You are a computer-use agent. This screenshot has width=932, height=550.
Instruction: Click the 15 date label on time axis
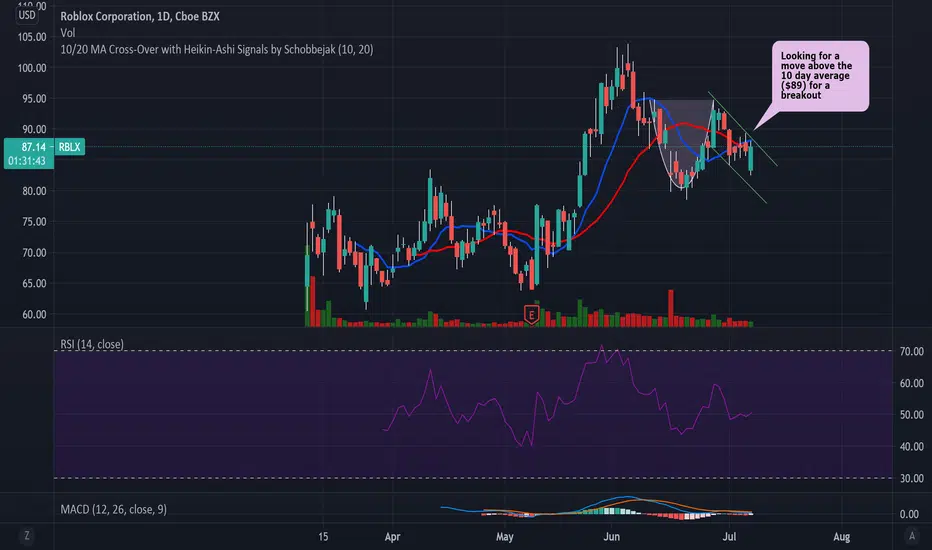tap(323, 536)
